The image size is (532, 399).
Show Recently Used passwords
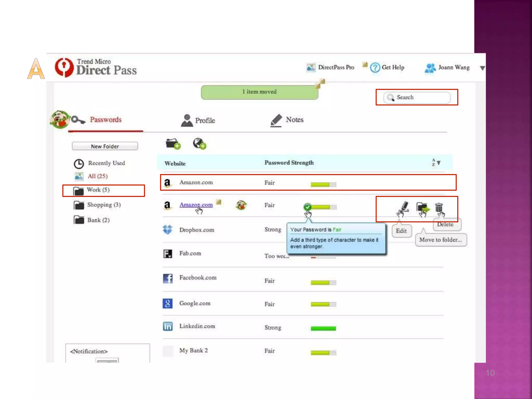(x=106, y=163)
